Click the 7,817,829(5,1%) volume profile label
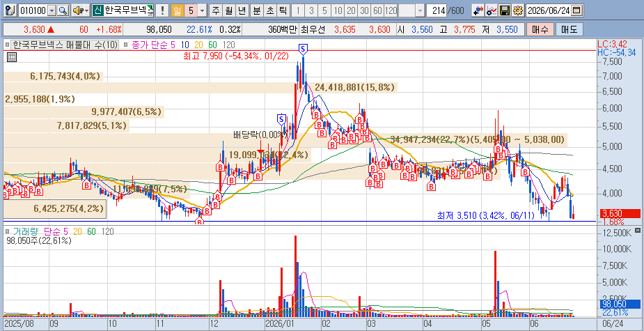Viewport: 644px width, 331px height. [92, 125]
